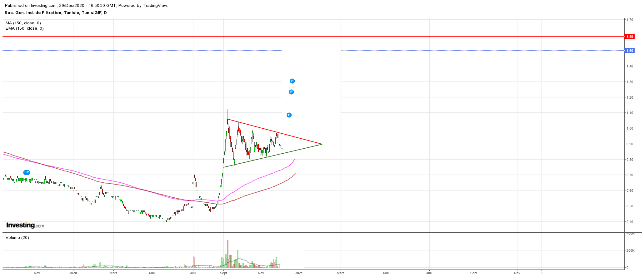Click the EMA (150, close, 0) legend

click(x=24, y=28)
